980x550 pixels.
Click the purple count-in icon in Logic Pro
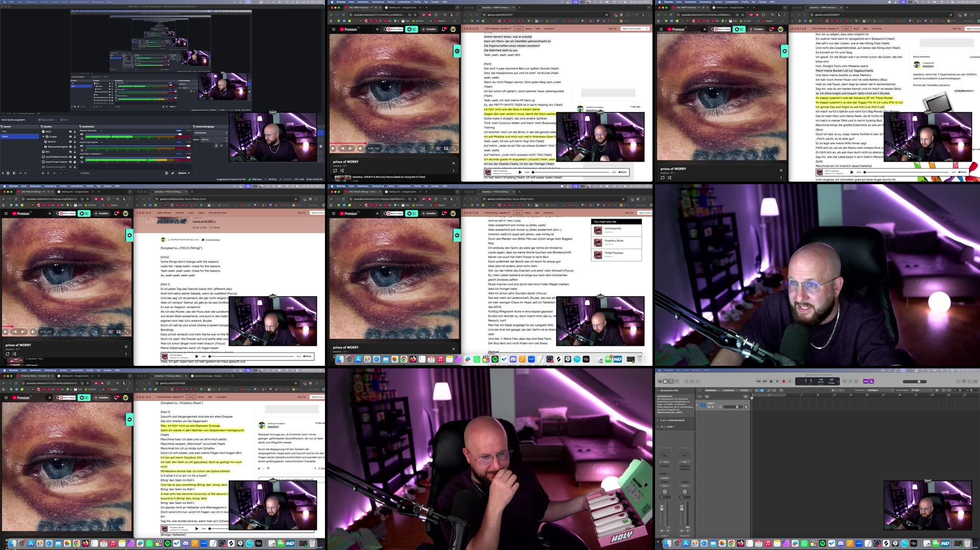[x=865, y=381]
